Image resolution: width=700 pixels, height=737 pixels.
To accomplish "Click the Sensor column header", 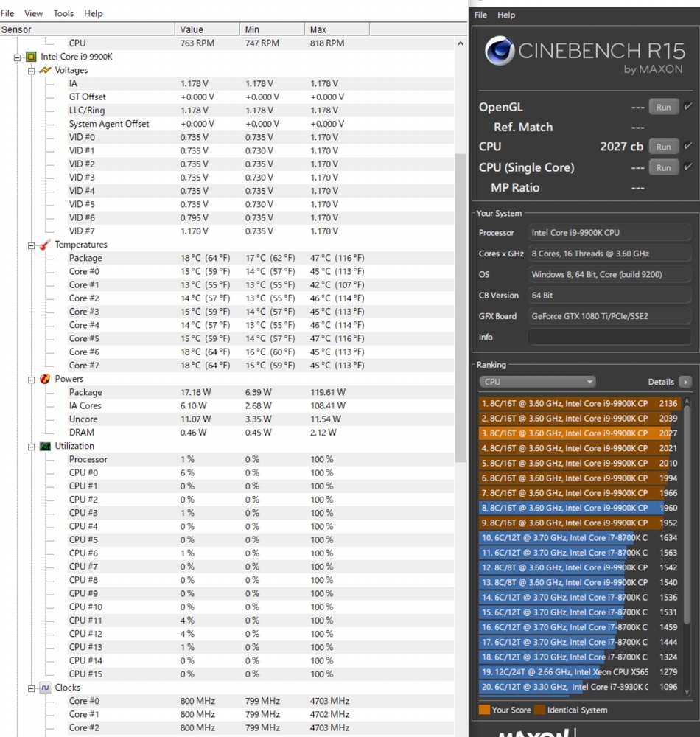I will point(88,29).
